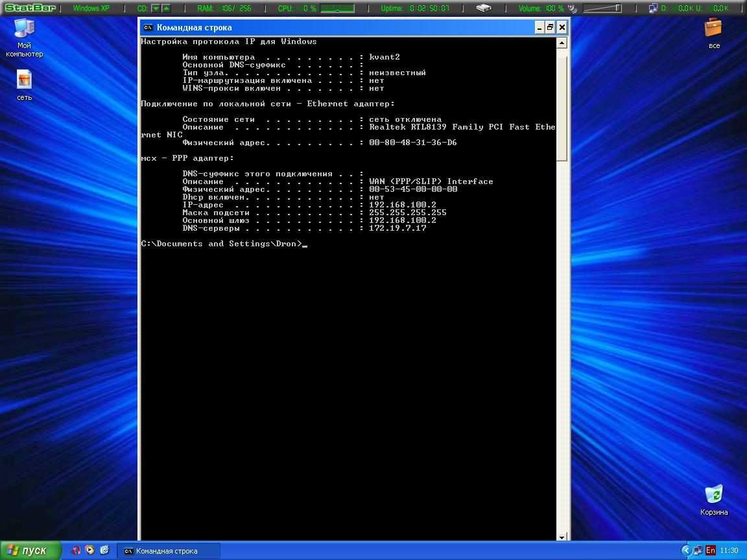Select the сеть desktop shortcut
The width and height of the screenshot is (747, 560).
click(x=24, y=80)
